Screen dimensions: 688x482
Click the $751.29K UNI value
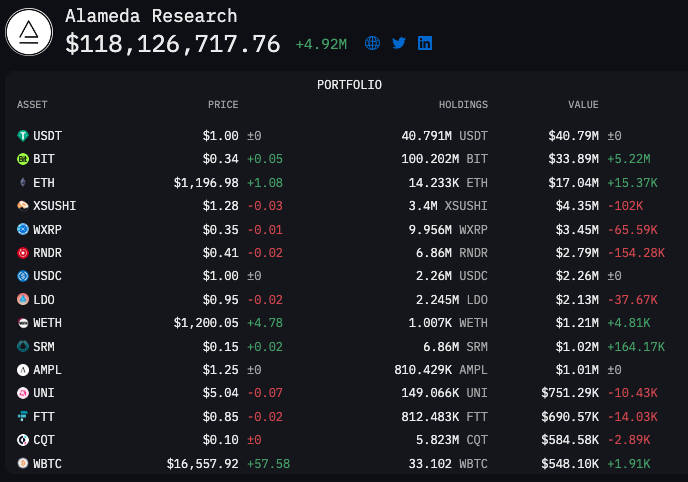[570, 393]
